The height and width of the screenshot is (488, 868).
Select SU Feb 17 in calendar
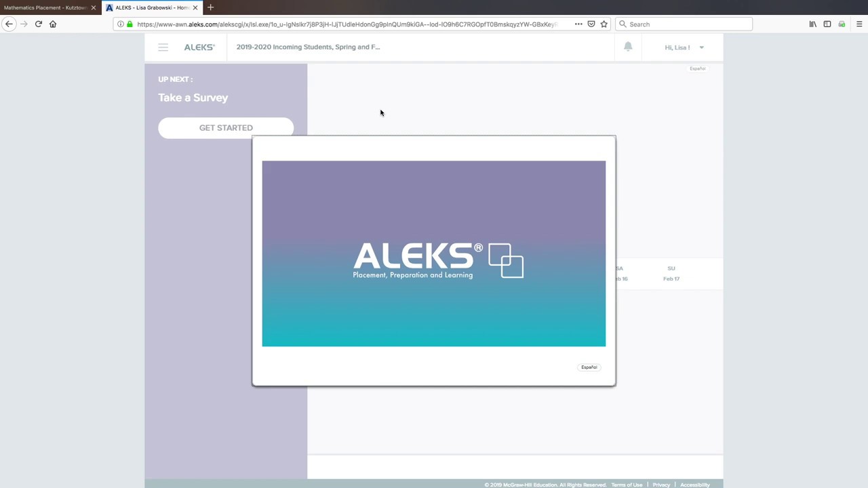pyautogui.click(x=671, y=273)
